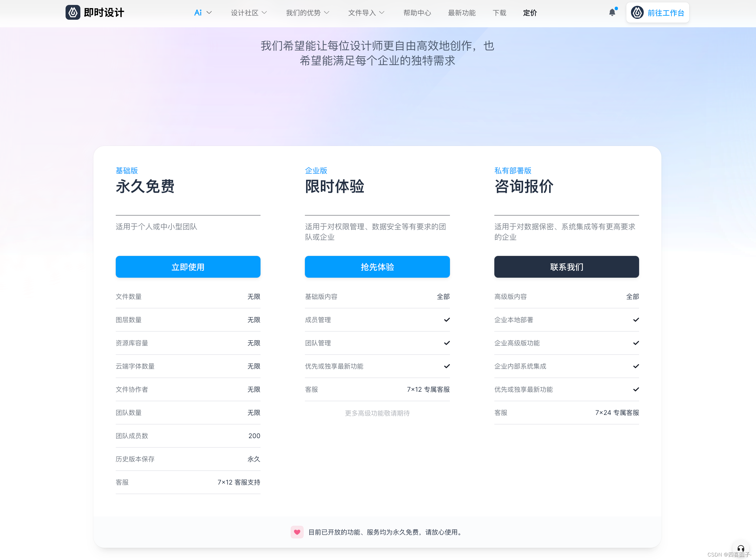The image size is (756, 560).
Task: Click the blue 抢先体验 button
Action: click(377, 267)
